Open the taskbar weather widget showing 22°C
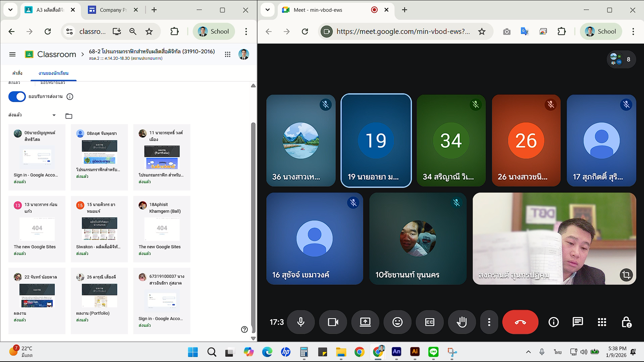 point(21,352)
